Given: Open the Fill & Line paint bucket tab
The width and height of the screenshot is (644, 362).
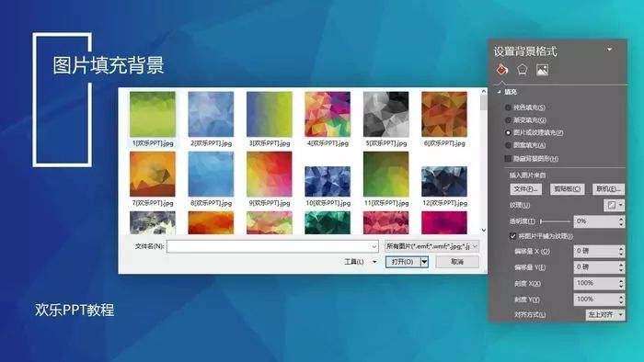Looking at the screenshot, I should pyautogui.click(x=502, y=69).
